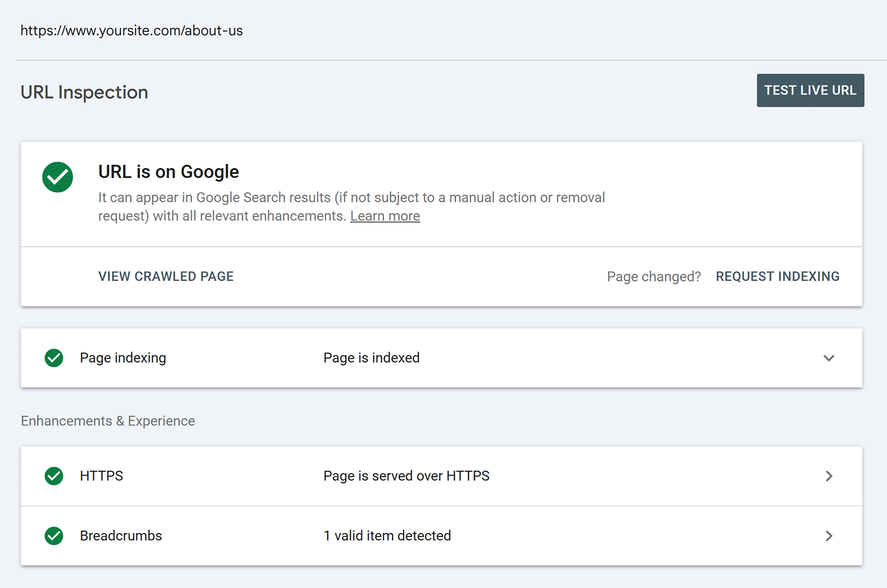Click VIEW CRAWLED PAGE
The width and height of the screenshot is (887, 588).
(x=166, y=276)
